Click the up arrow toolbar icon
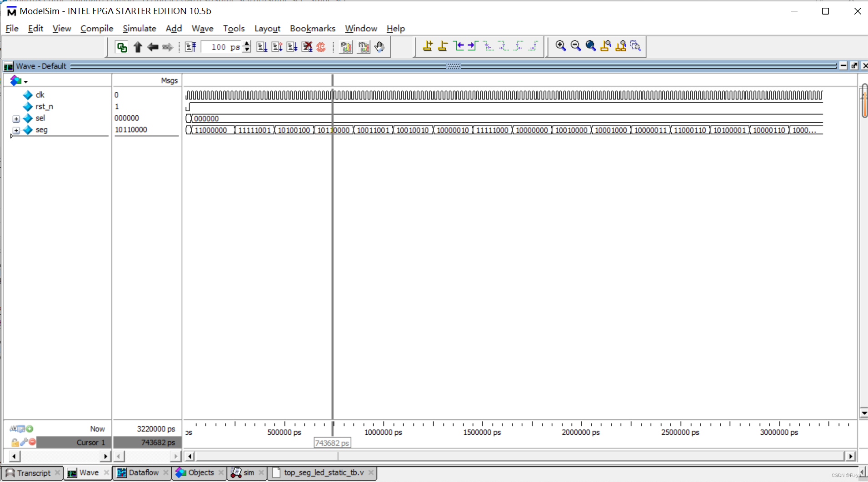Image resolution: width=868 pixels, height=482 pixels. click(138, 47)
